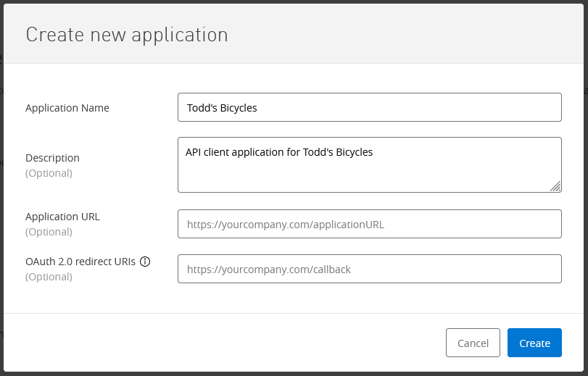The height and width of the screenshot is (376, 588).
Task: Click the OAuth 2.0 redirect URIs input
Action: point(369,269)
